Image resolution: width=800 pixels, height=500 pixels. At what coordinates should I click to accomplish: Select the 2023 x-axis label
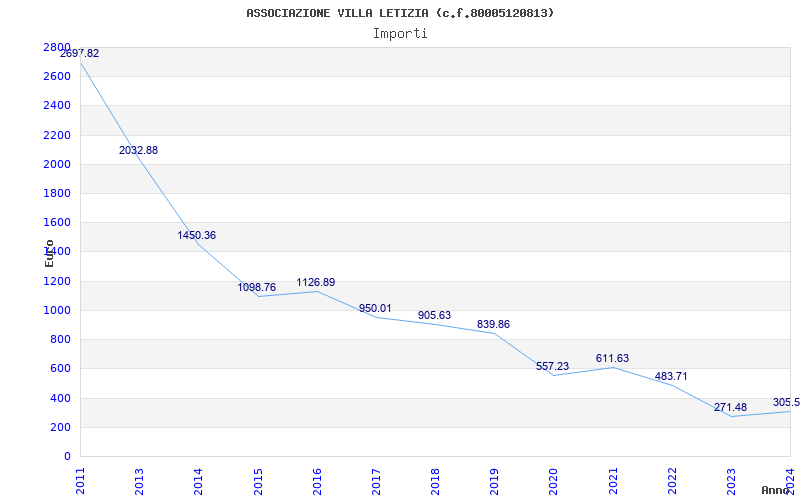(x=731, y=481)
